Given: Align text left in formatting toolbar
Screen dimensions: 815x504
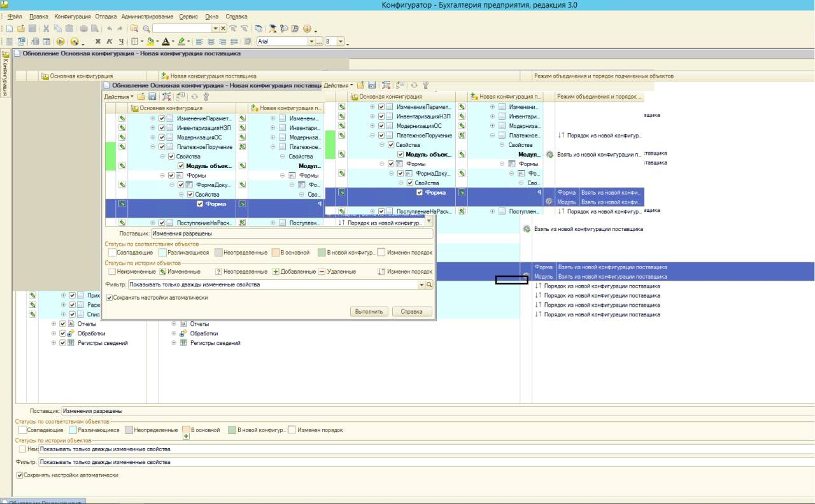Looking at the screenshot, I should (x=199, y=41).
